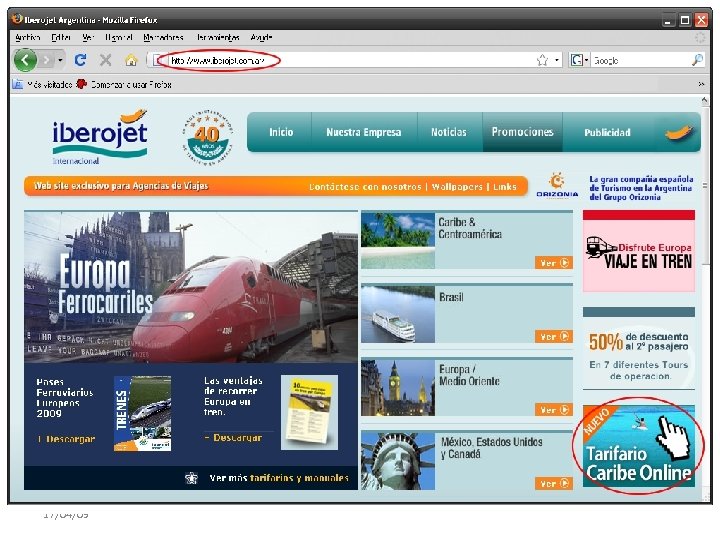This screenshot has height=540, width=720.
Task: Click Ver button for Europa / Medio Oriente
Action: [554, 410]
